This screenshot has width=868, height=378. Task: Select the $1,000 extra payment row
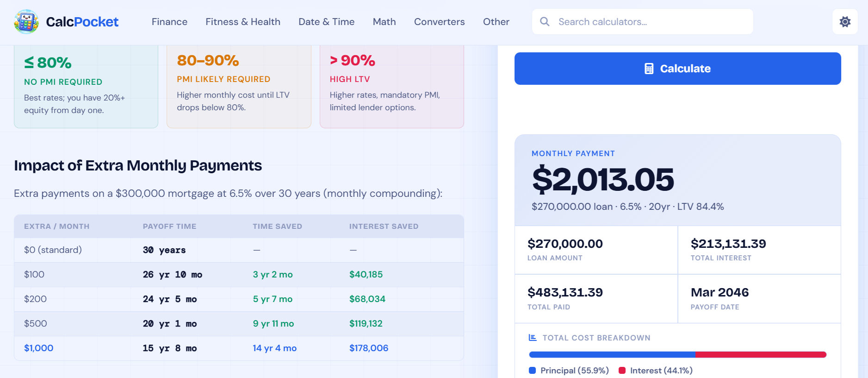tap(239, 348)
